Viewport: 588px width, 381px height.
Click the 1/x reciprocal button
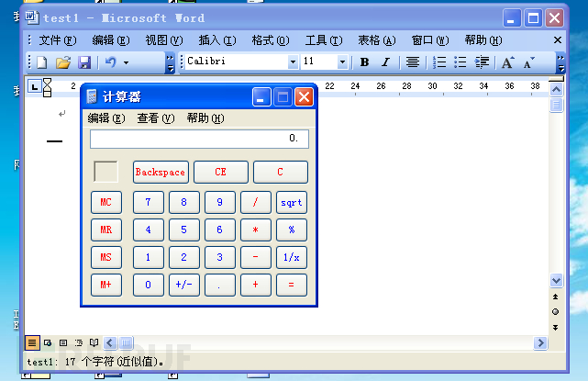(292, 257)
